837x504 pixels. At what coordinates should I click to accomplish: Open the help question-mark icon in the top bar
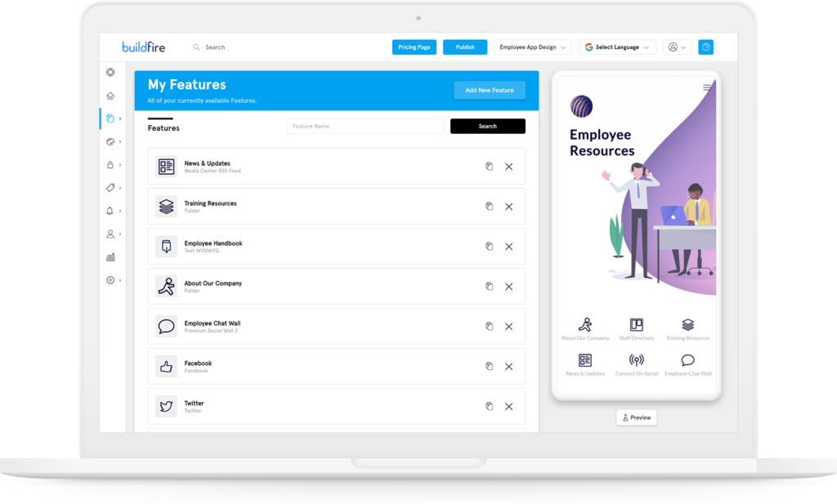(x=705, y=47)
